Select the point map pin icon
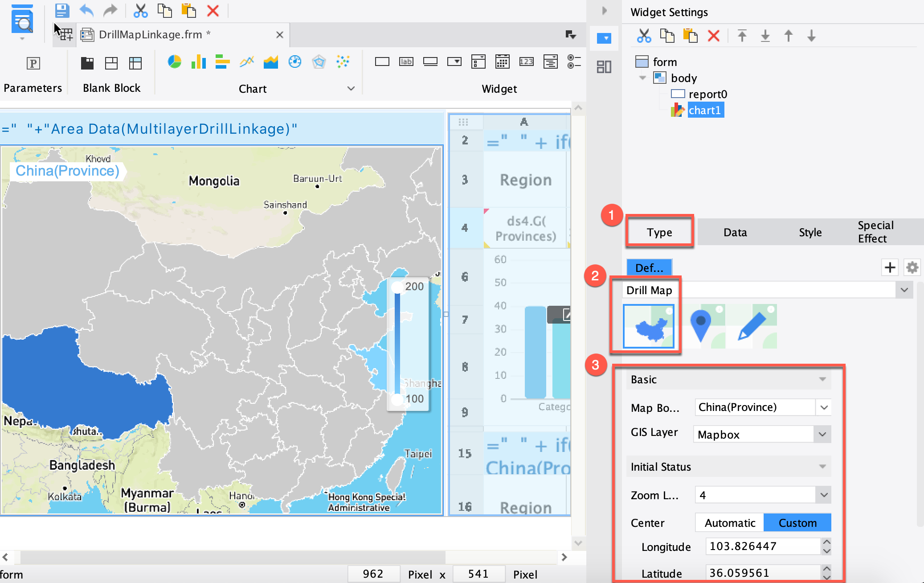The image size is (924, 583). click(x=701, y=326)
